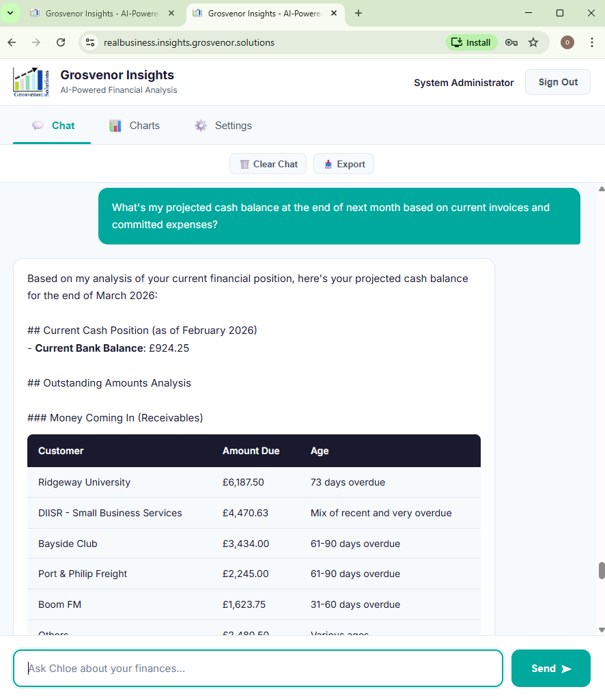The height and width of the screenshot is (700, 605).
Task: Click the Grosvenor Insights title
Action: pos(117,75)
